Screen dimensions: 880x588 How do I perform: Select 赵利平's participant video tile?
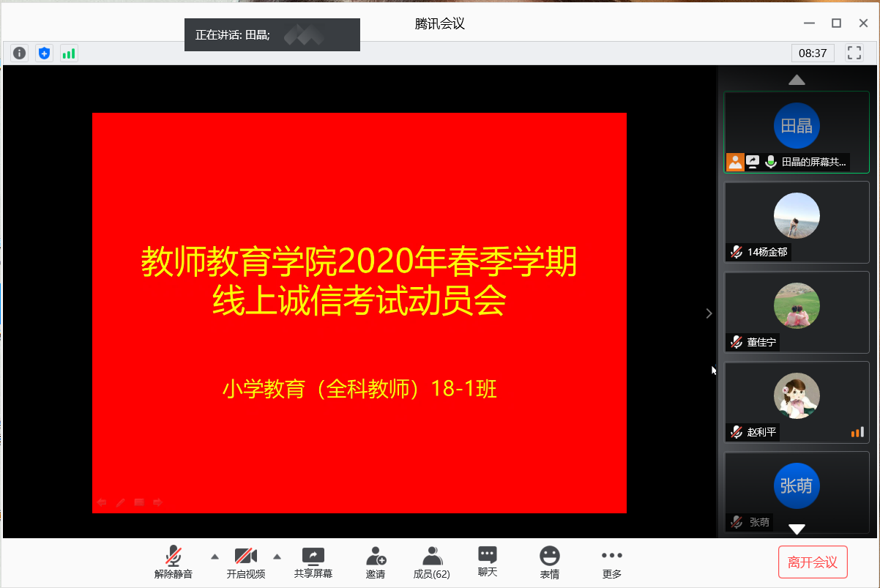[x=797, y=402]
